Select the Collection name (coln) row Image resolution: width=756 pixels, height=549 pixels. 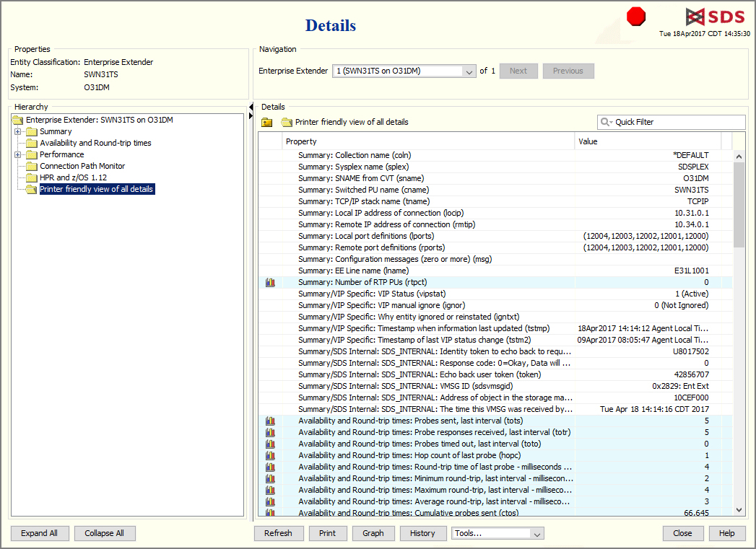click(495, 155)
